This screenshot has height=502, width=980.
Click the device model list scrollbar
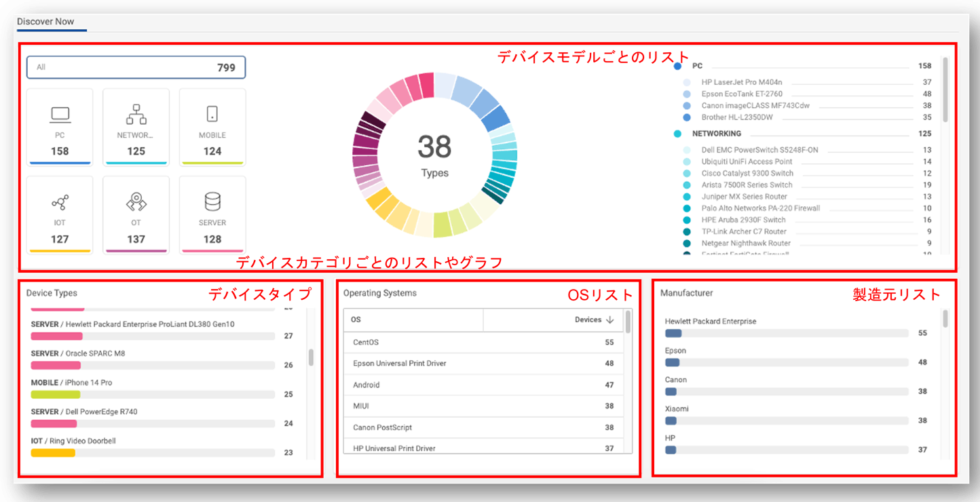(x=945, y=90)
